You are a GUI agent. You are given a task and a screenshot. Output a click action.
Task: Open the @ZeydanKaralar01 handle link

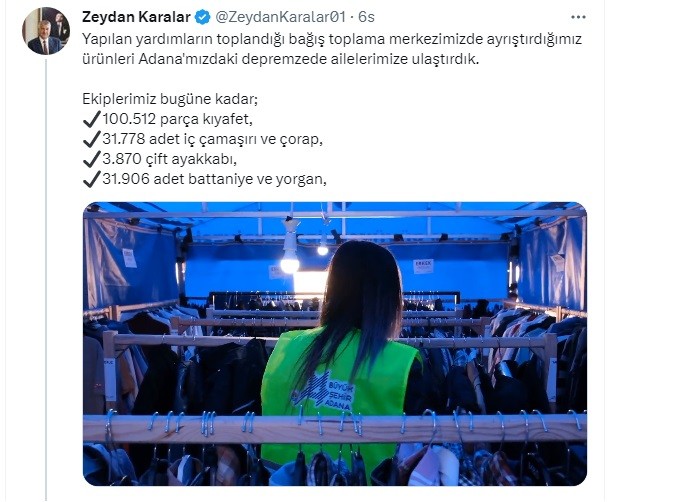(x=280, y=17)
